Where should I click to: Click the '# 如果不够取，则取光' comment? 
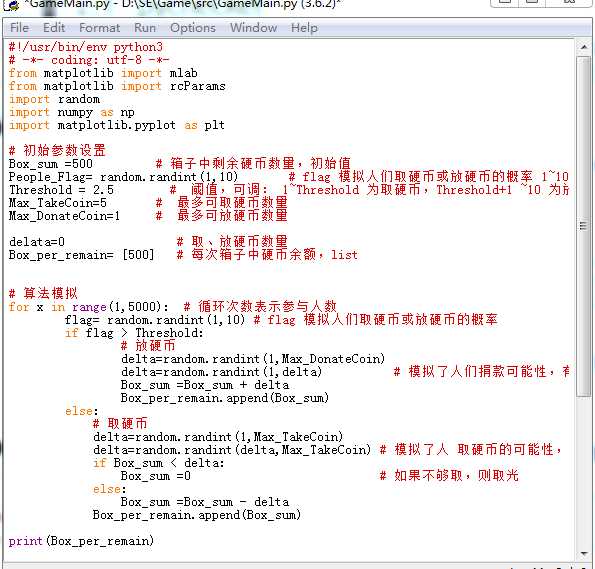point(449,475)
